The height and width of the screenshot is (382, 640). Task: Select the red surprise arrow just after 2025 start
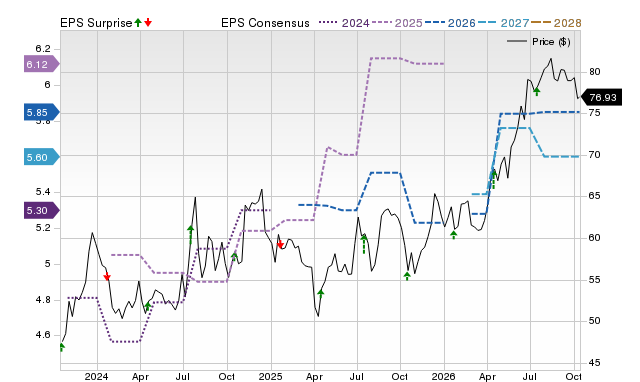pos(280,244)
